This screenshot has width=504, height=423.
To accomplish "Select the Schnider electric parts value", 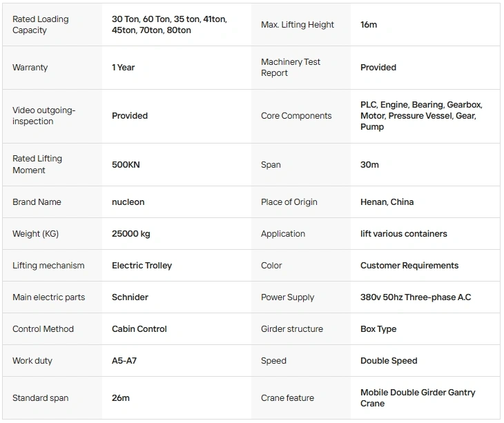I will tap(130, 297).
